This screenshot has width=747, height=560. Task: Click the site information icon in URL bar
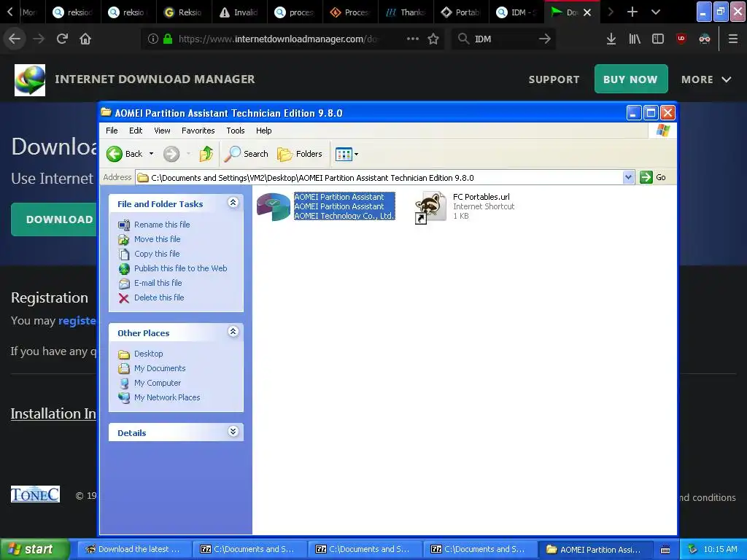153,39
